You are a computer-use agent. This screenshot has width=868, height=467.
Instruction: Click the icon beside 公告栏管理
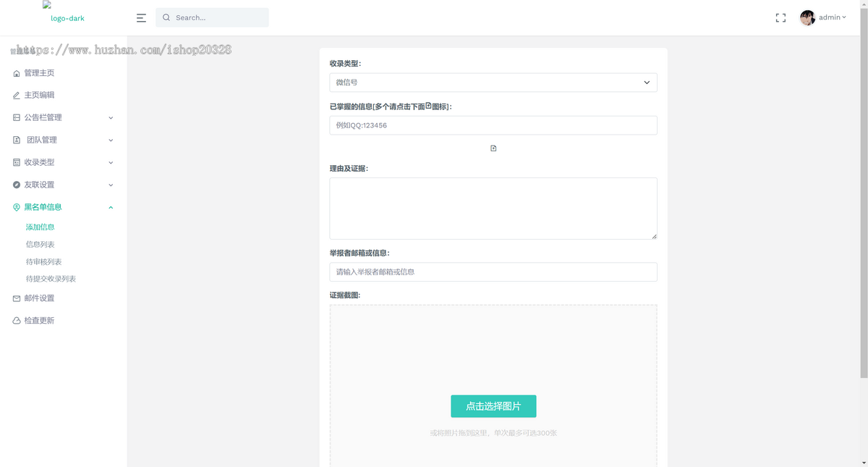pos(17,117)
